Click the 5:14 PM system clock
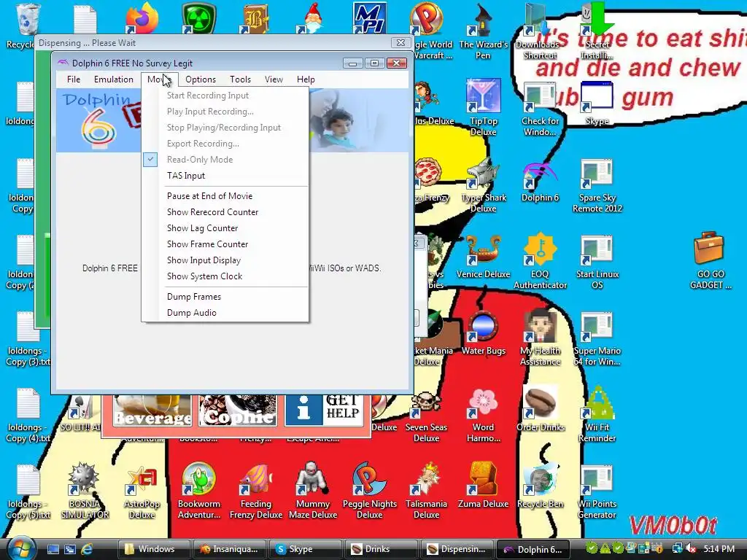This screenshot has height=560, width=747. click(719, 549)
